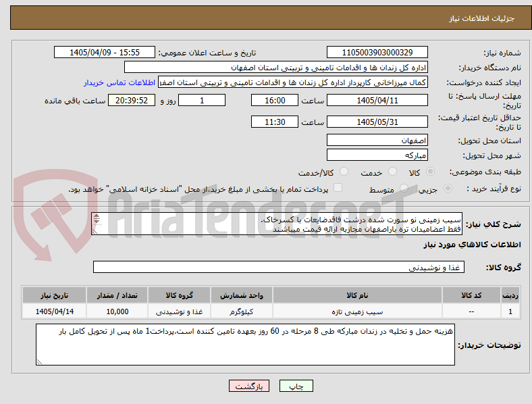Click the واحد شمارش column header

pos(242,295)
